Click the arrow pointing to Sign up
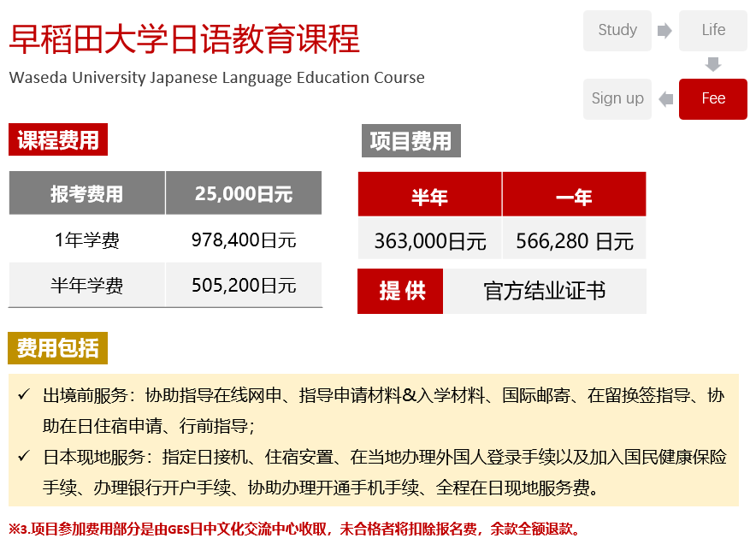 point(665,98)
